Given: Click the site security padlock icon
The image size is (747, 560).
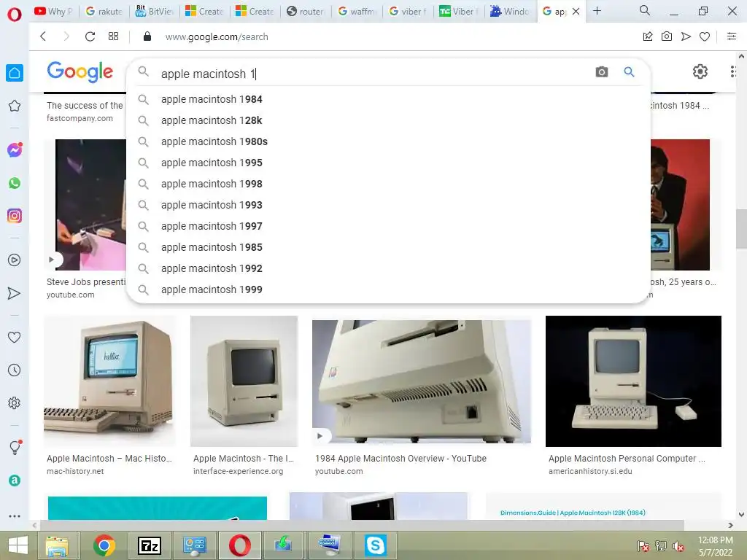Looking at the screenshot, I should [147, 36].
